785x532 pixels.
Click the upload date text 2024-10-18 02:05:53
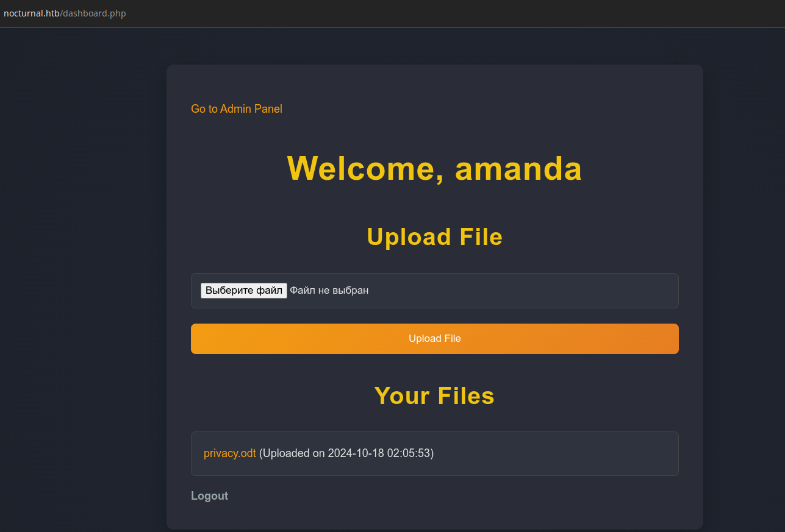pyautogui.click(x=379, y=453)
